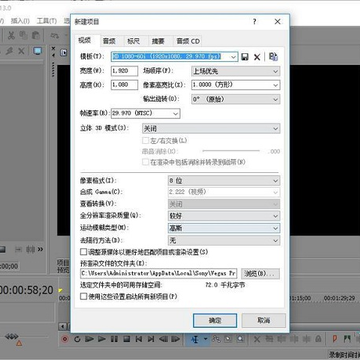Open 场顺序 field order dropdown
360x360 pixels.
pyautogui.click(x=236, y=71)
